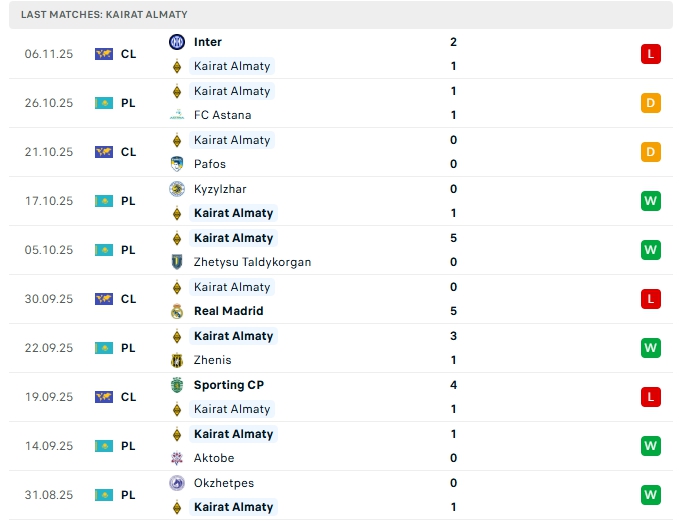Click the Zhetysu Taldykorgan shield icon

click(x=177, y=262)
